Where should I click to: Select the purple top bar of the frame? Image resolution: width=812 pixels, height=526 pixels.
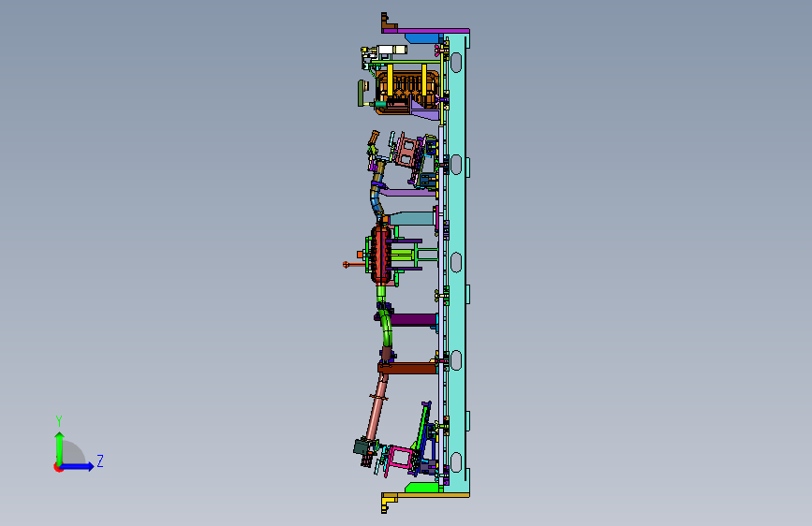pyautogui.click(x=426, y=31)
